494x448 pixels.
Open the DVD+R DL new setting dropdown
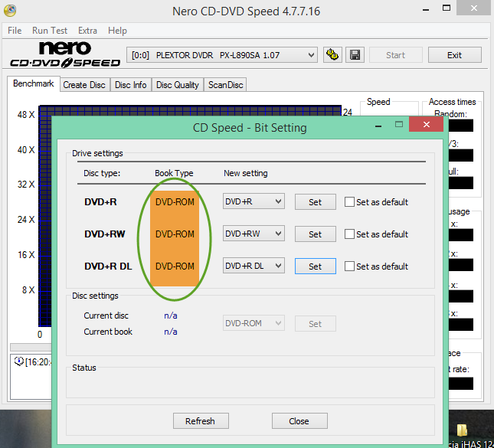254,266
